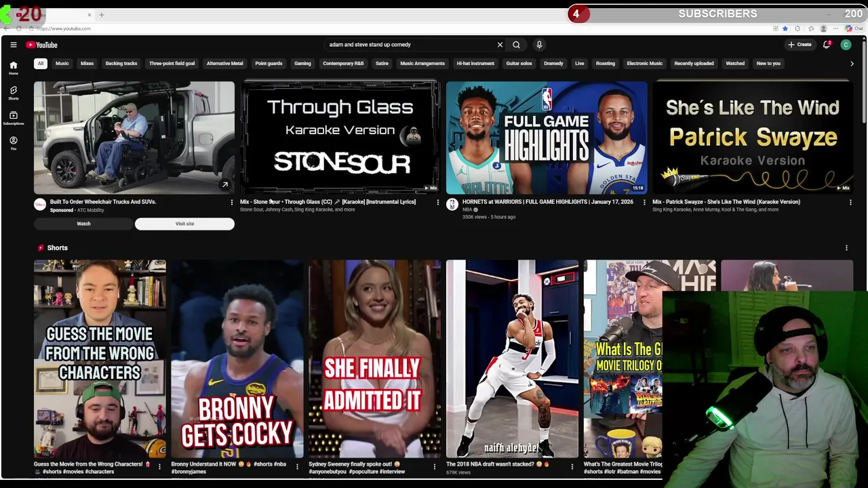The height and width of the screenshot is (488, 868).
Task: Open options for Guess the Movie short
Action: coord(159,466)
